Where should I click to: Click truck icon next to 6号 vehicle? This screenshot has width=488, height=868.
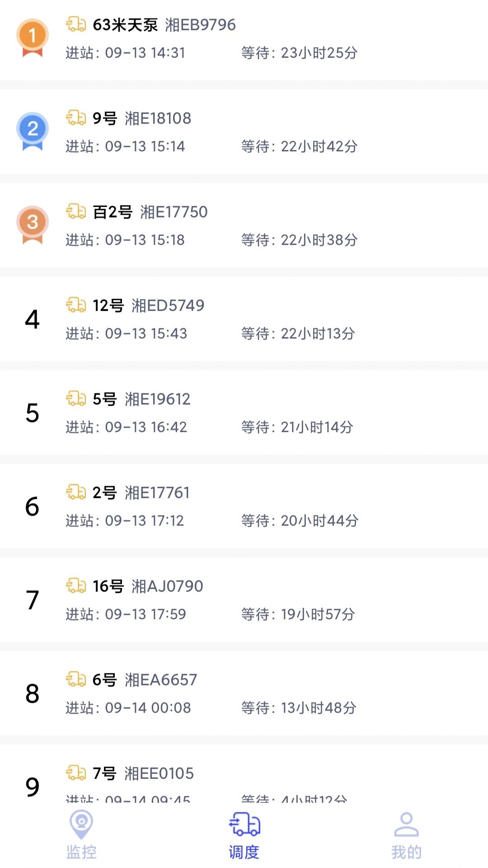pos(76,679)
